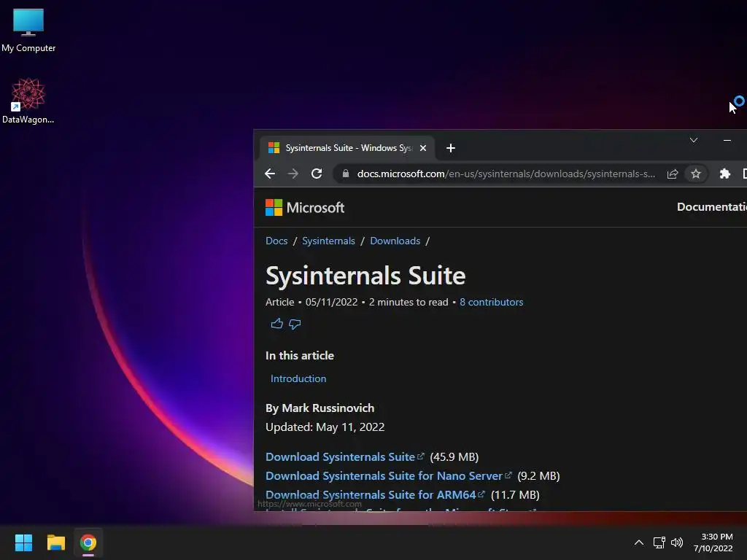Open the network tray icon

coord(659,542)
